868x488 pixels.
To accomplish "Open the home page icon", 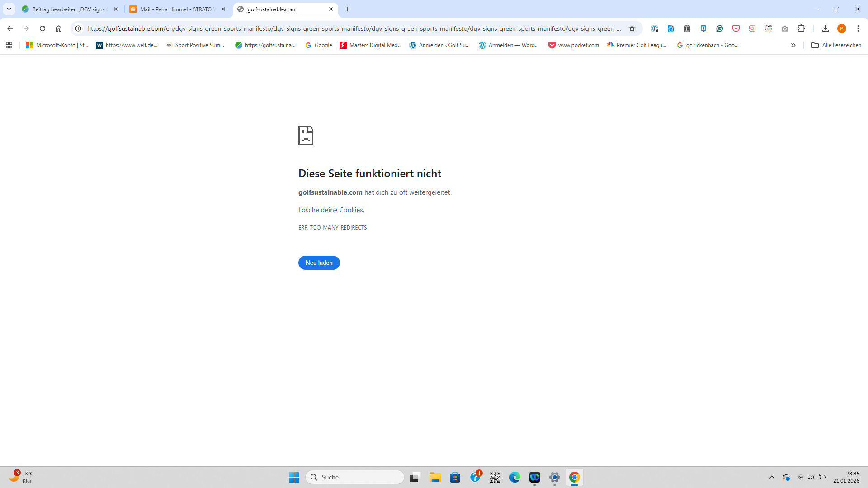I will point(59,28).
